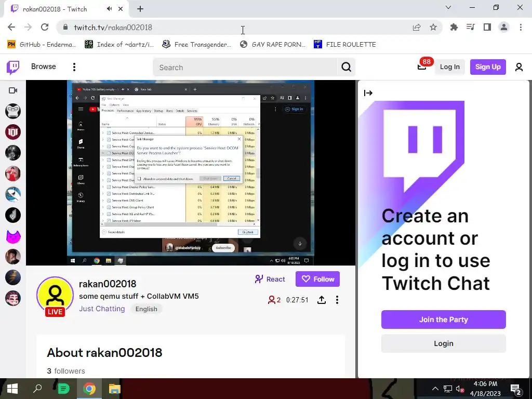Open the gorilla-avatar channel in sidebar
Image resolution: width=532 pixels, height=399 pixels.
click(13, 111)
